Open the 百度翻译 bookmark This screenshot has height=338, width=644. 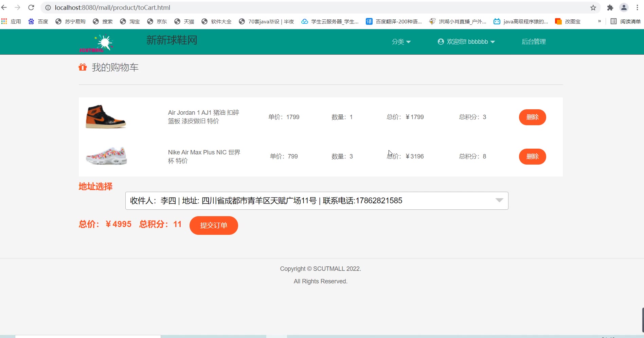tap(394, 21)
